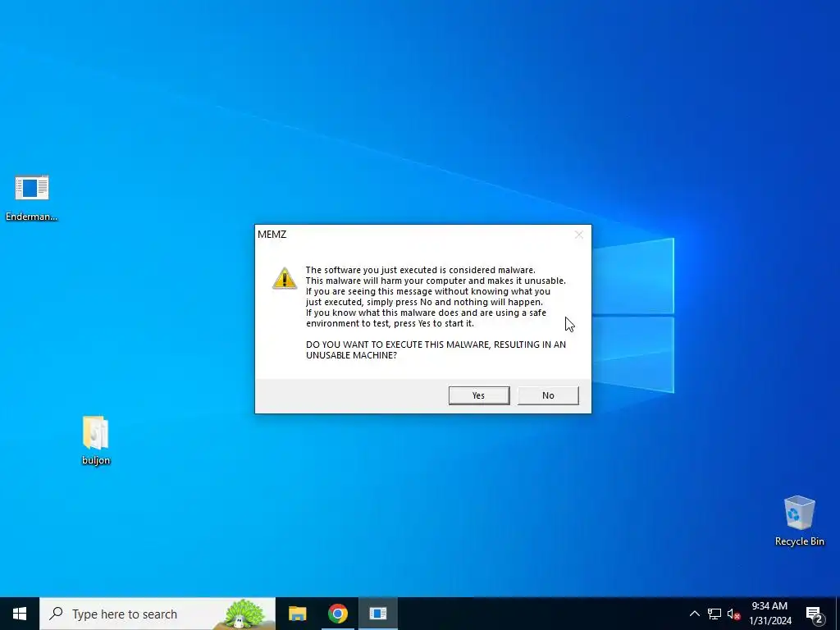This screenshot has width=840, height=630.
Task: Open the network status tray icon
Action: tap(714, 614)
